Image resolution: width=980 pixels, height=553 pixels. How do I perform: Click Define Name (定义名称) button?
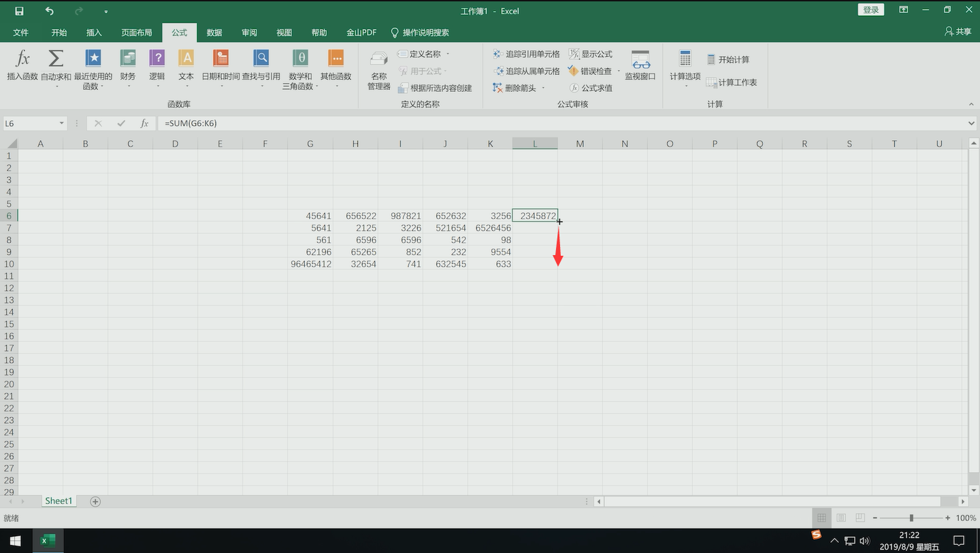pos(419,54)
